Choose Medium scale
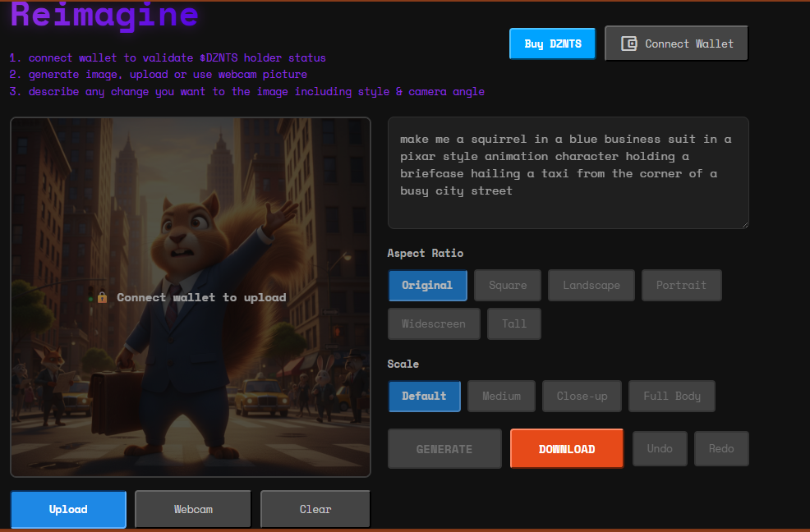This screenshot has width=810, height=532. tap(501, 396)
